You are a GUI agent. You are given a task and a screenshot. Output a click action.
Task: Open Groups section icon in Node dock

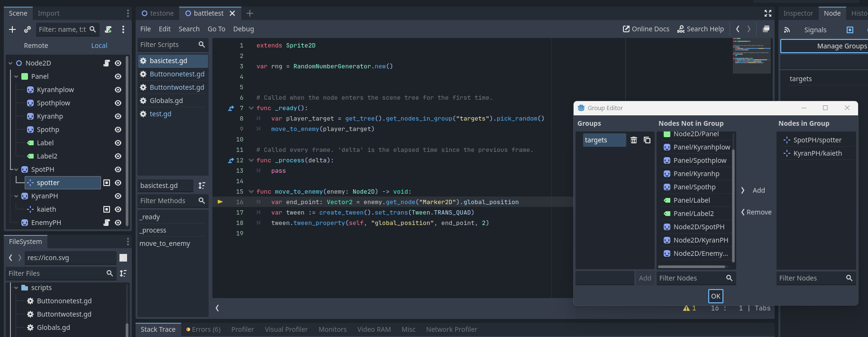click(x=850, y=30)
